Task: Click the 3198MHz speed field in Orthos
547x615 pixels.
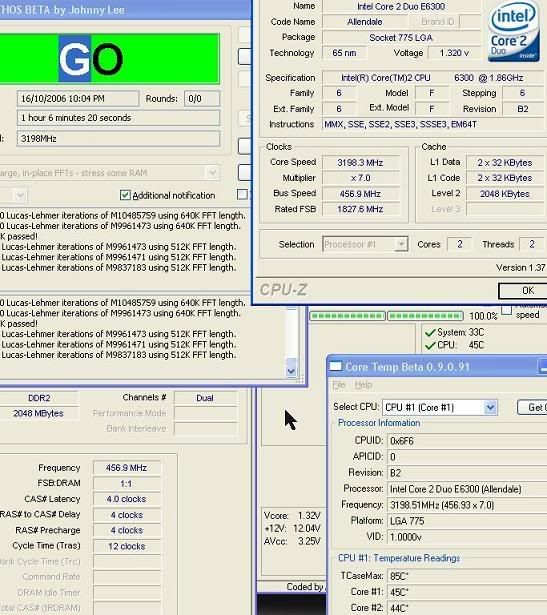Action: click(x=118, y=138)
